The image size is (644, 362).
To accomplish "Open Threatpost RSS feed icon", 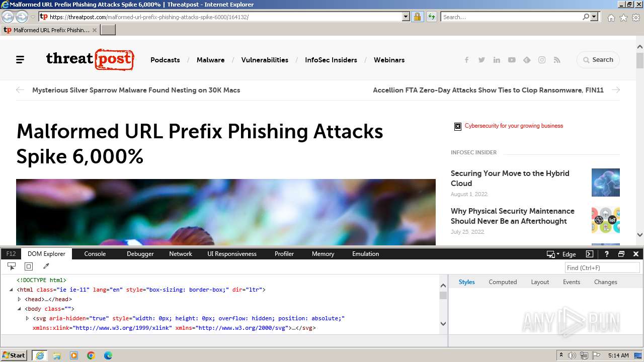I will 557,60.
